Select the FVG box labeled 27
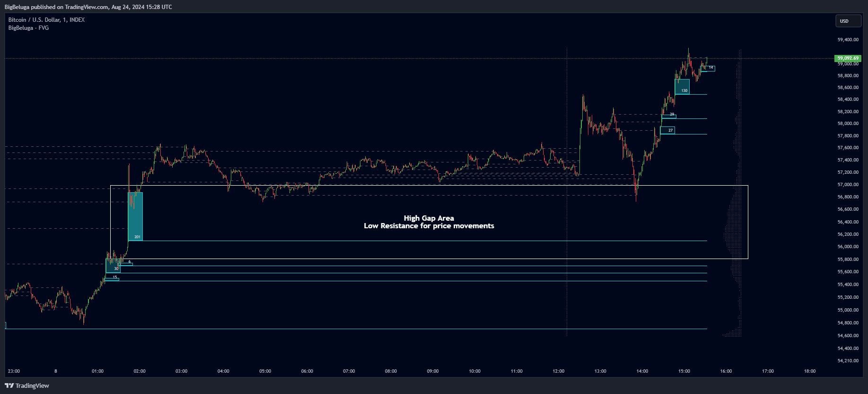The height and width of the screenshot is (394, 868). (667, 130)
